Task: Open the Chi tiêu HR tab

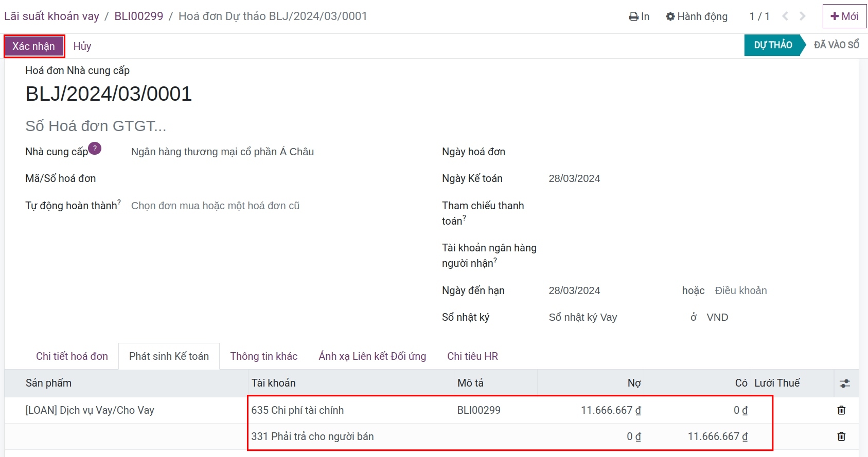Action: tap(473, 356)
